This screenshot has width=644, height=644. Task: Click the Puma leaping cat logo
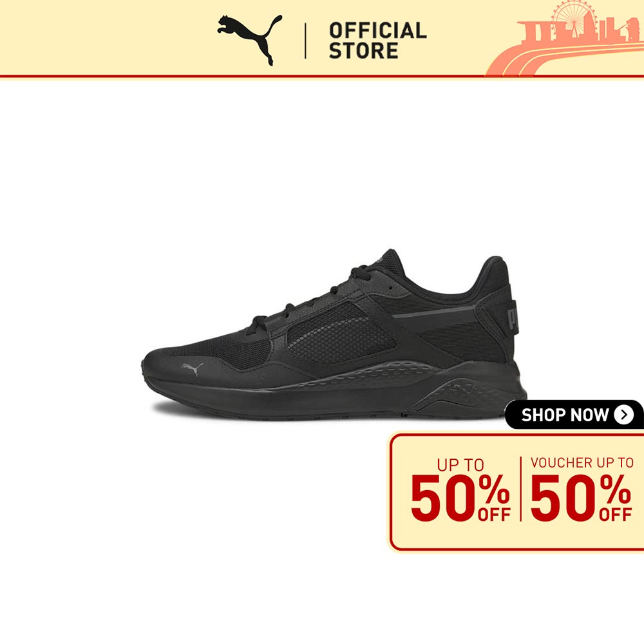250,40
